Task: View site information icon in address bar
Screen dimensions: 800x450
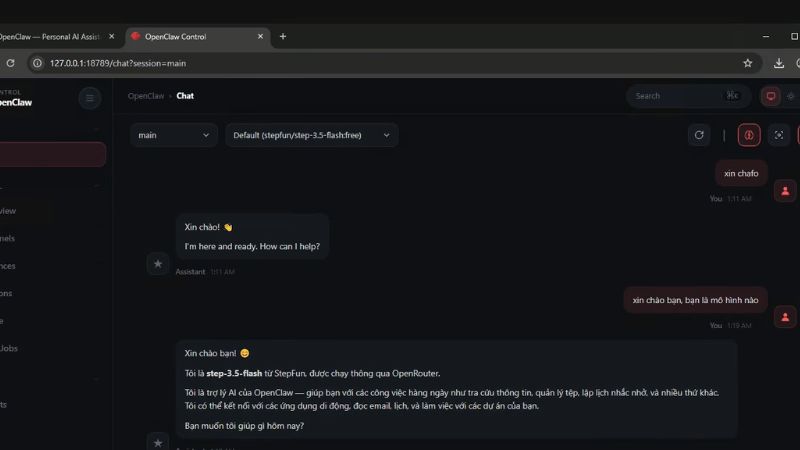Action: [37, 63]
